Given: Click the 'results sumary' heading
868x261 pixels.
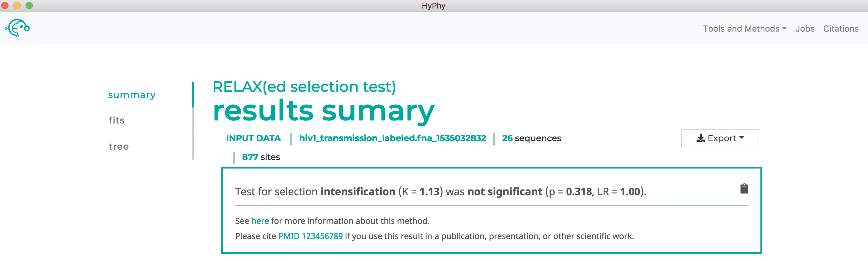Looking at the screenshot, I should 323,111.
